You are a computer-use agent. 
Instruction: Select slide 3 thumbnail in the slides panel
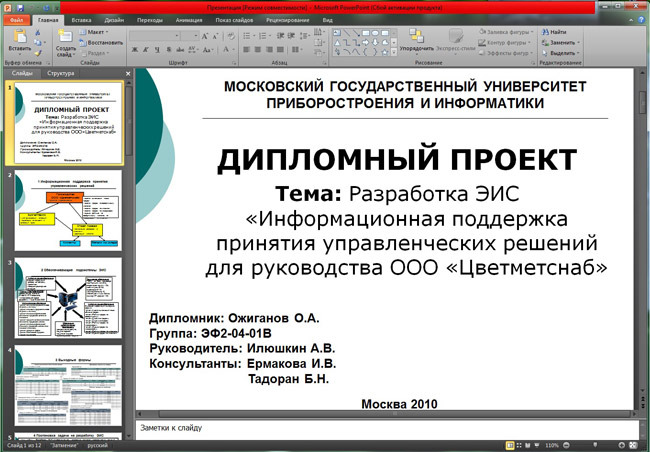(x=68, y=298)
